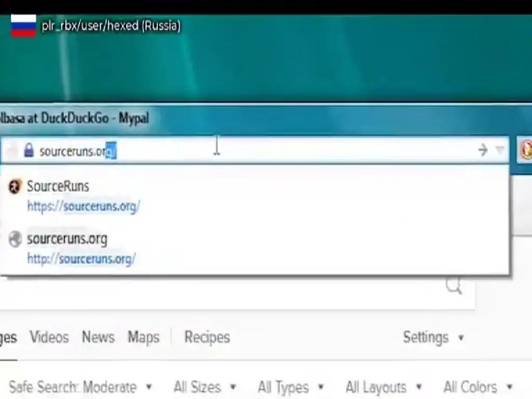Click the lock icon in address bar
The width and height of the screenshot is (532, 399).
pos(29,150)
